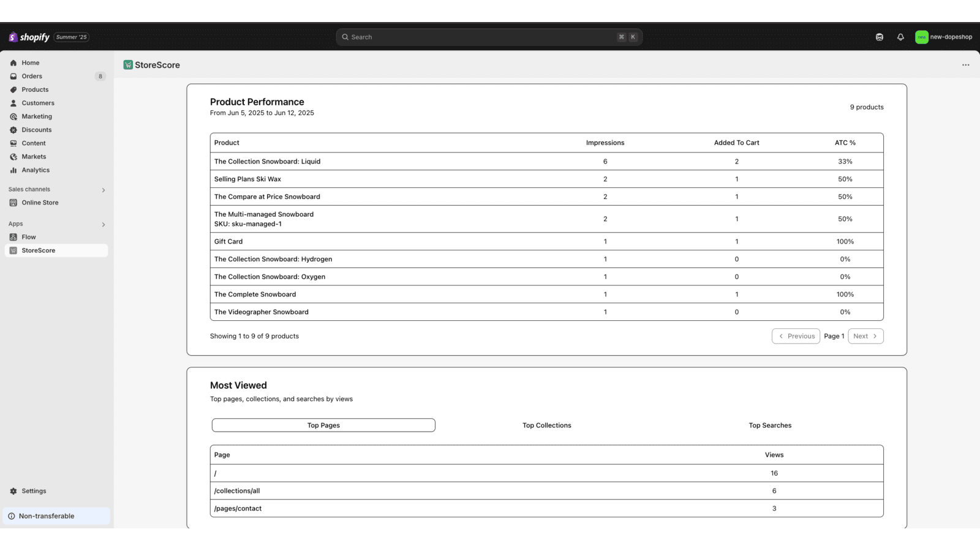Open the StoreScore more actions menu
This screenshot has width=980, height=551.
click(966, 65)
